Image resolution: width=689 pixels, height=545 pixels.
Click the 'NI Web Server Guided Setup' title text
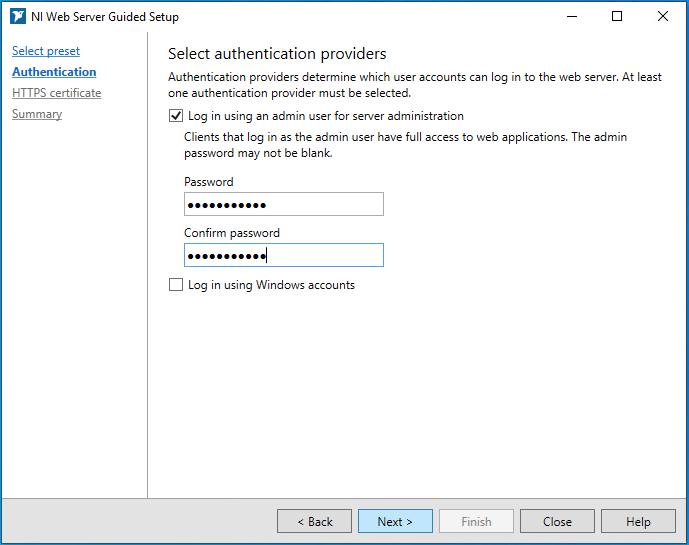click(x=107, y=17)
